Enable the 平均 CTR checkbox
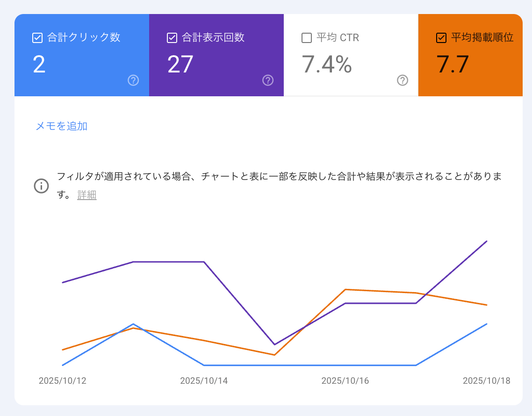532x416 pixels. point(307,38)
